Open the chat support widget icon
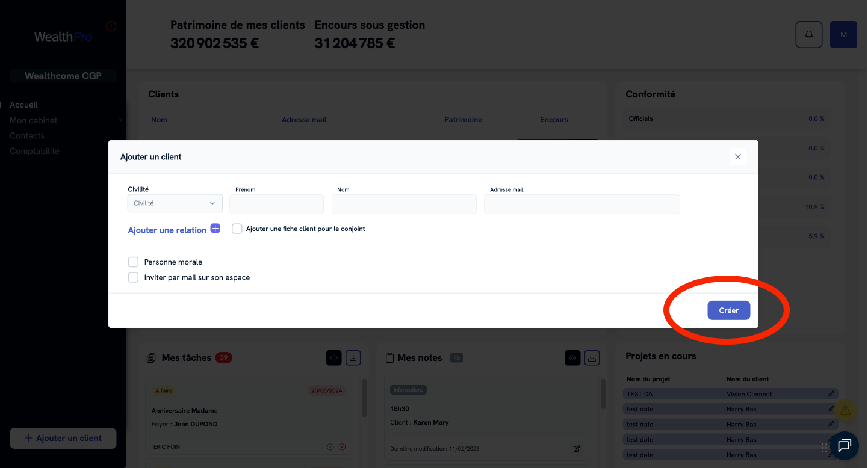Image resolution: width=868 pixels, height=468 pixels. 844,445
